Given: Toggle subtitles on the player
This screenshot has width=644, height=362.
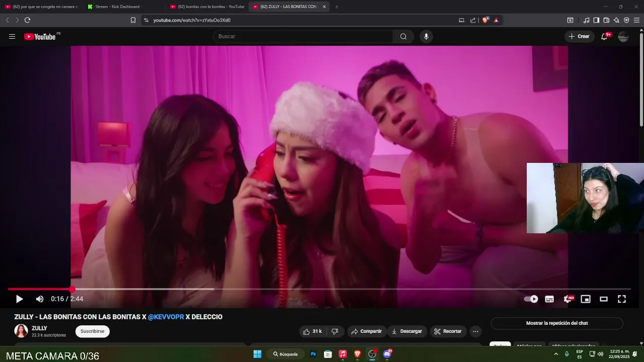Looking at the screenshot, I should pos(549,299).
